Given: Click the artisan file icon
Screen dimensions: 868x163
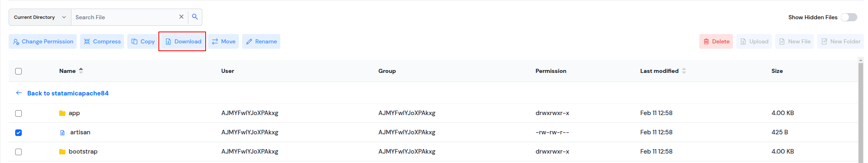Looking at the screenshot, I should (62, 133).
